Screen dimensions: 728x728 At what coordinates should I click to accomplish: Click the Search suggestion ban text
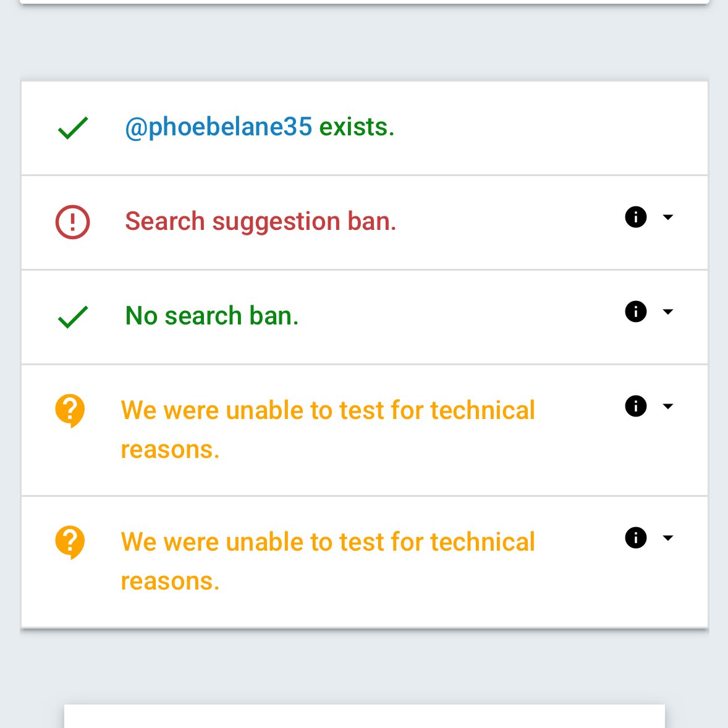coord(260,221)
